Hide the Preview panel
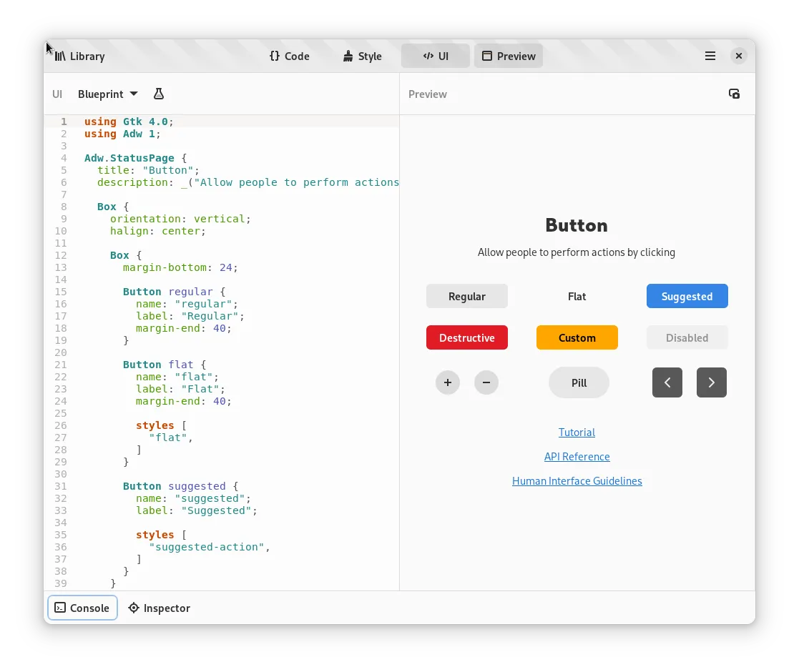 point(508,56)
